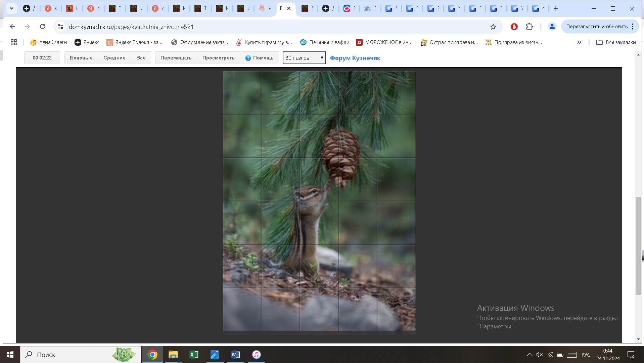Open the Все закладки folder
This screenshot has width=644, height=363.
coord(616,42)
